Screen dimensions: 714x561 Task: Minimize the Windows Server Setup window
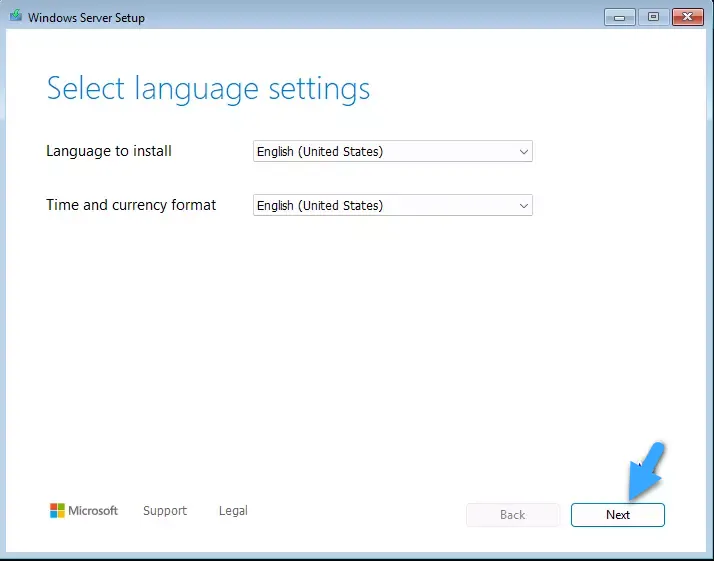click(x=619, y=17)
